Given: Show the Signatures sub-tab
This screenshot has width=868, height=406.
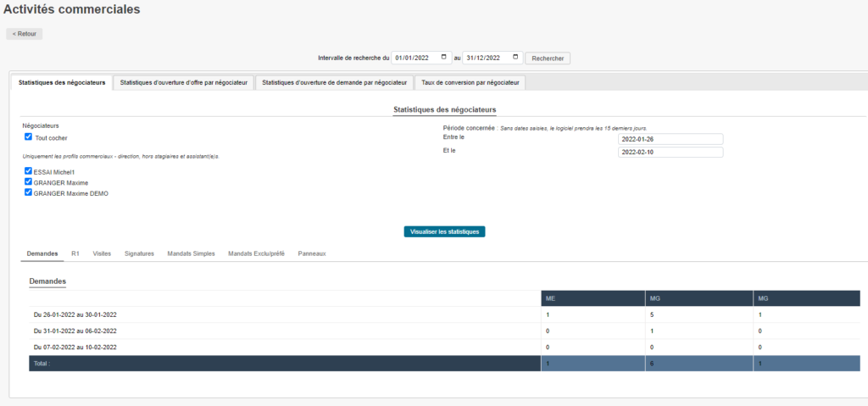Looking at the screenshot, I should click(x=139, y=253).
